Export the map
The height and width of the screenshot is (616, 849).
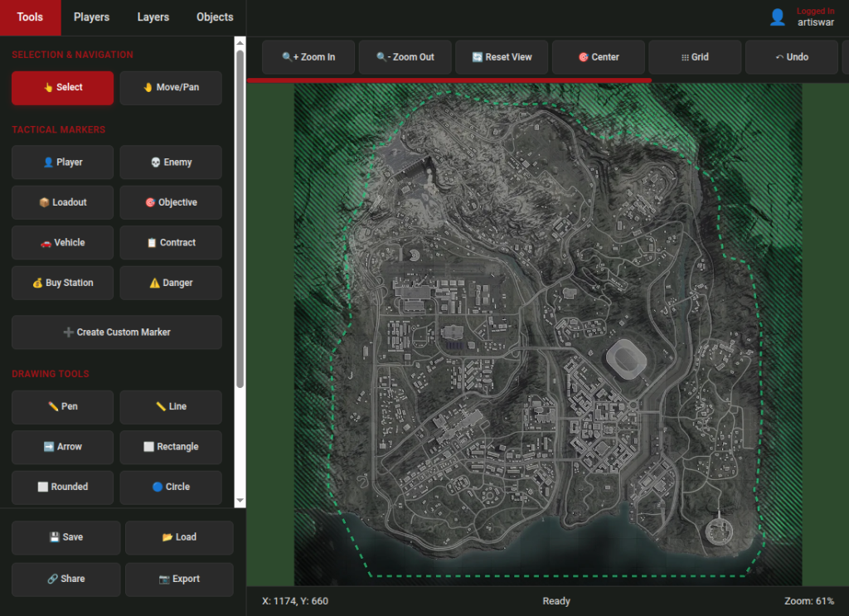click(179, 579)
